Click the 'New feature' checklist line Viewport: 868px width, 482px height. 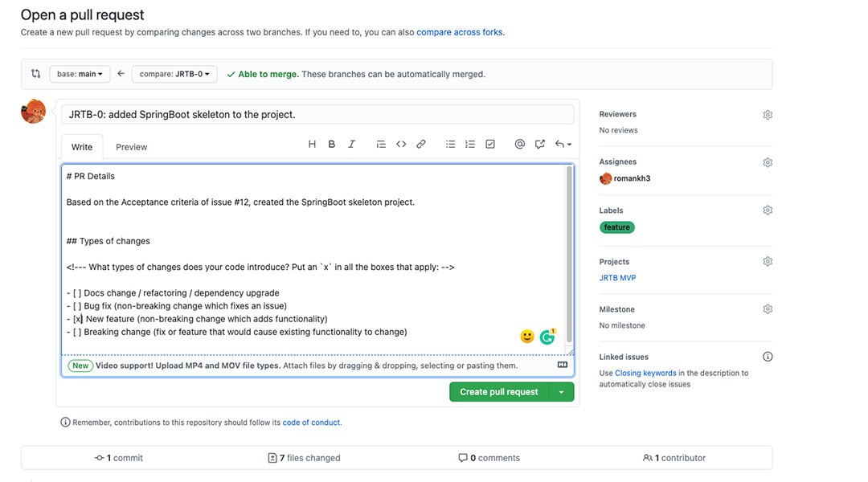(197, 319)
